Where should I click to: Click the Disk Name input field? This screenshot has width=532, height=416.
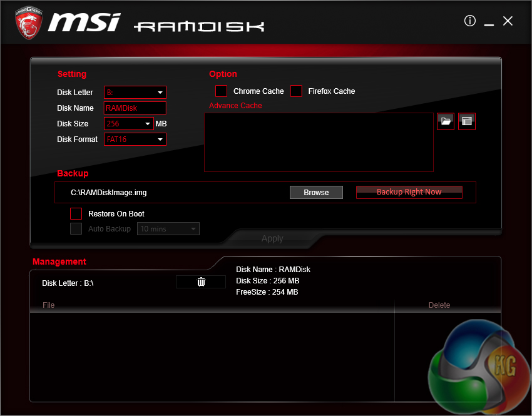coord(135,108)
